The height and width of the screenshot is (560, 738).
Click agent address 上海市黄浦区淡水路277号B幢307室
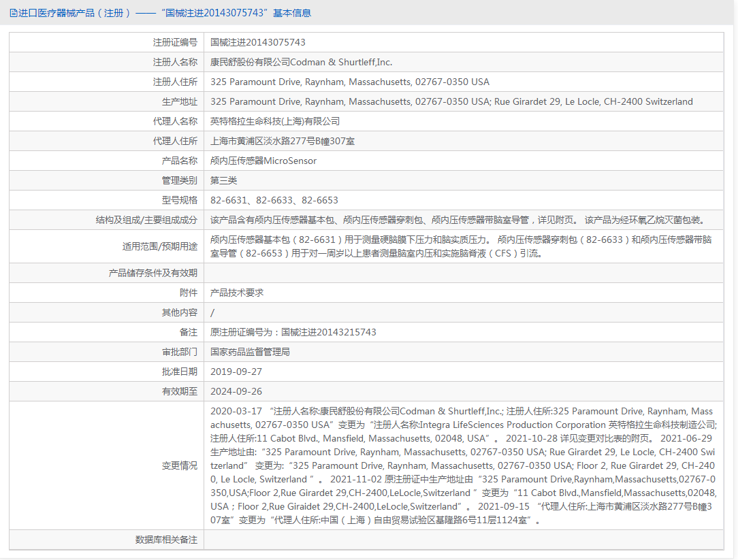pos(283,141)
